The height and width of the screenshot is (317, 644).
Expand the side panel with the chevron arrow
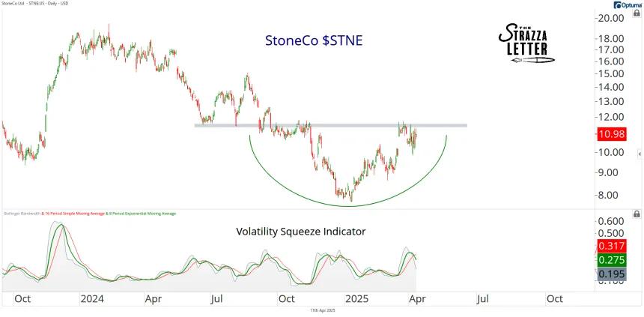point(640,154)
